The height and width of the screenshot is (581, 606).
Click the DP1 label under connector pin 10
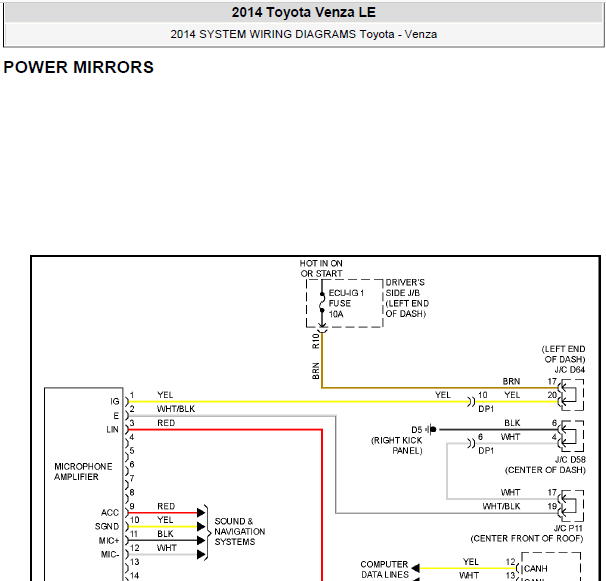[x=486, y=409]
